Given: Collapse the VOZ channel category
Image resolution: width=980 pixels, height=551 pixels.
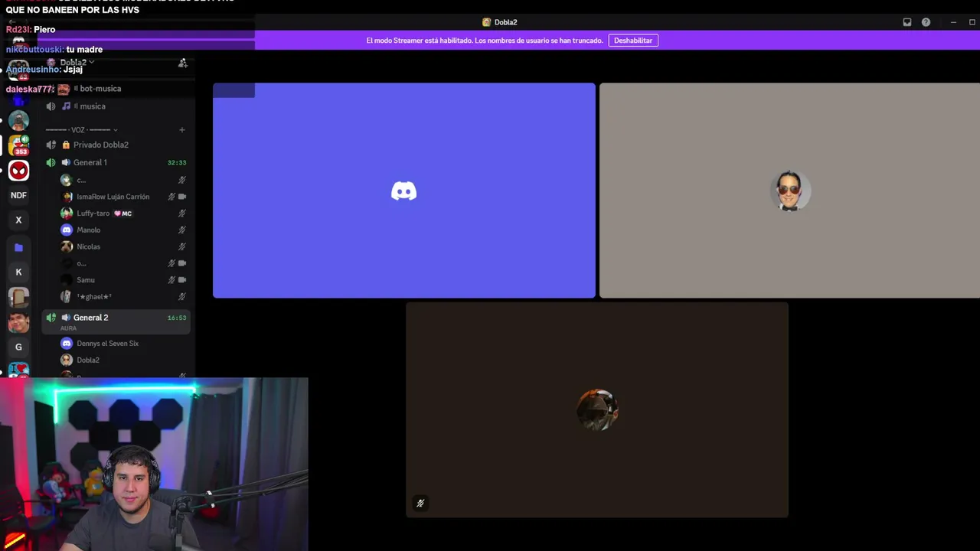Looking at the screenshot, I should point(82,130).
